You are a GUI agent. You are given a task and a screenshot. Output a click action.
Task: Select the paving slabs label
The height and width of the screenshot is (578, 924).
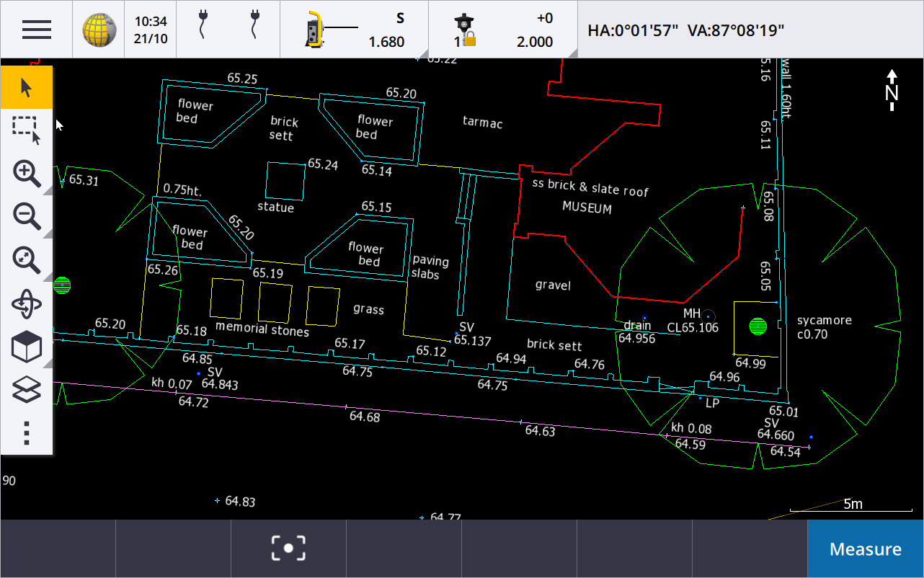tap(430, 267)
